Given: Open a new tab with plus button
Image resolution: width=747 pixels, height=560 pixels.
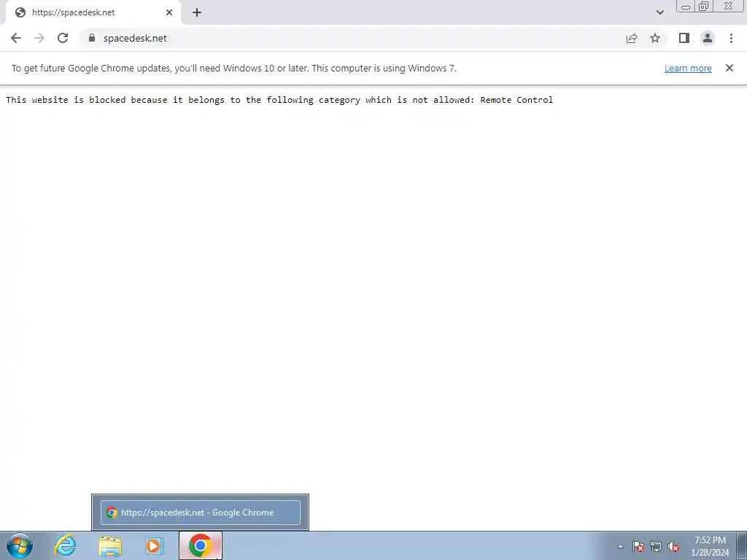Looking at the screenshot, I should coord(197,12).
